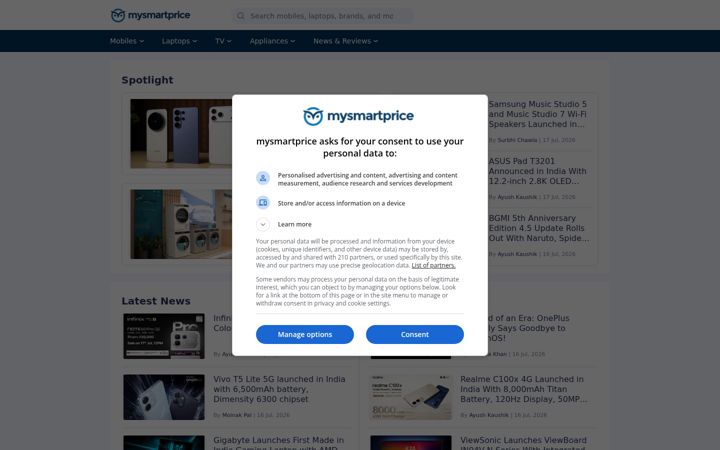
Task: Click the Manage options button
Action: [x=305, y=334]
